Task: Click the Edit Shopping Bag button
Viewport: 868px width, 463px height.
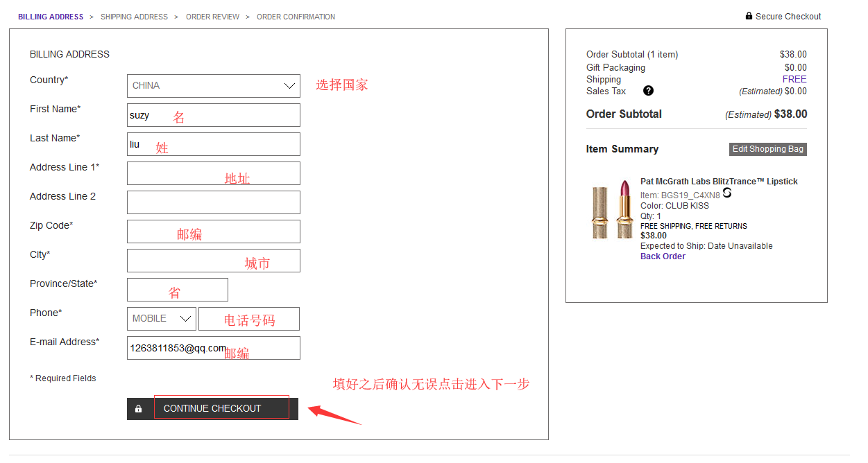Action: point(767,149)
